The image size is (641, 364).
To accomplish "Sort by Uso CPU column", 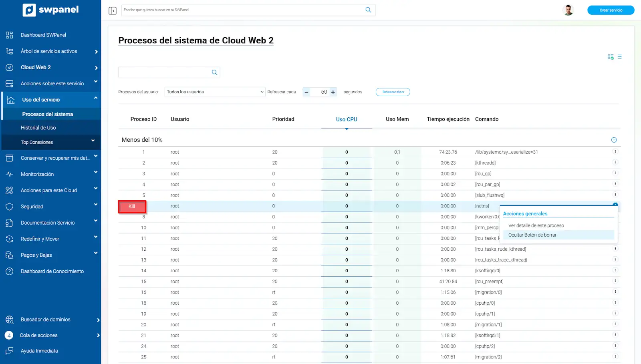I will [x=347, y=119].
